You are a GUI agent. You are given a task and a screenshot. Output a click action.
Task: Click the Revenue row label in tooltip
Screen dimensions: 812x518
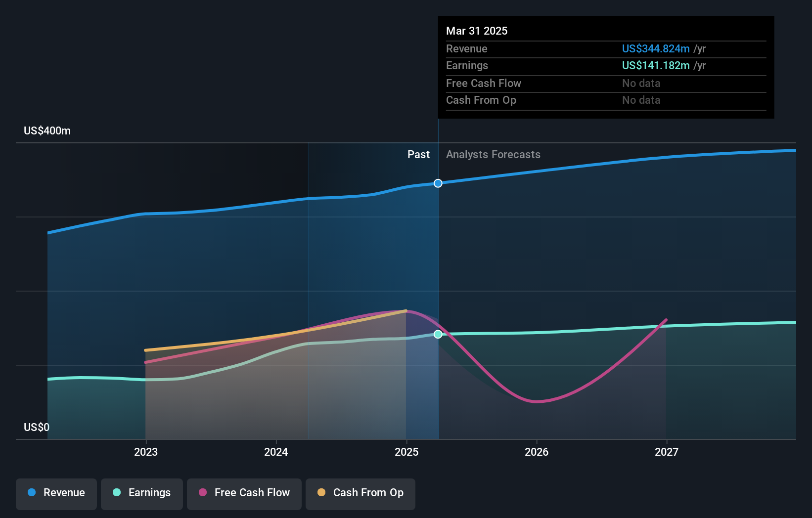pyautogui.click(x=467, y=49)
